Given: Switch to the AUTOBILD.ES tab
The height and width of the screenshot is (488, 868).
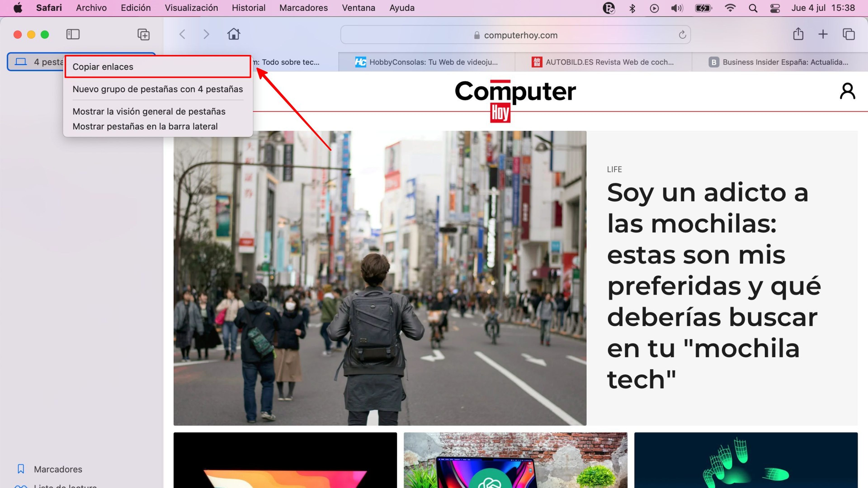Looking at the screenshot, I should (x=603, y=62).
